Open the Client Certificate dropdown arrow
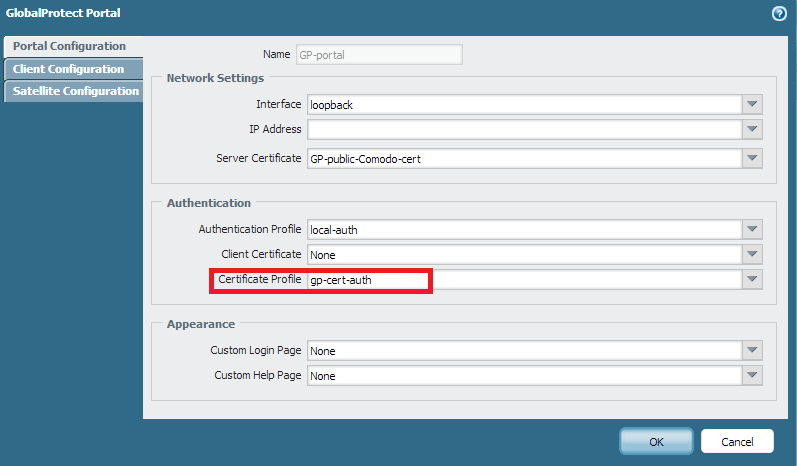 pyautogui.click(x=752, y=254)
